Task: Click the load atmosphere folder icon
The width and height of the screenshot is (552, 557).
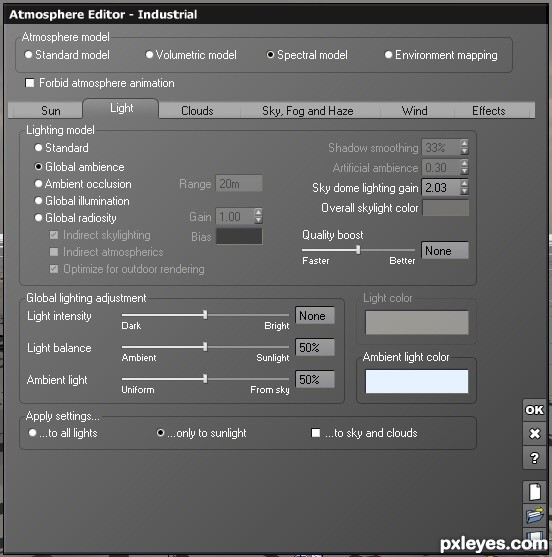Action: pyautogui.click(x=534, y=515)
